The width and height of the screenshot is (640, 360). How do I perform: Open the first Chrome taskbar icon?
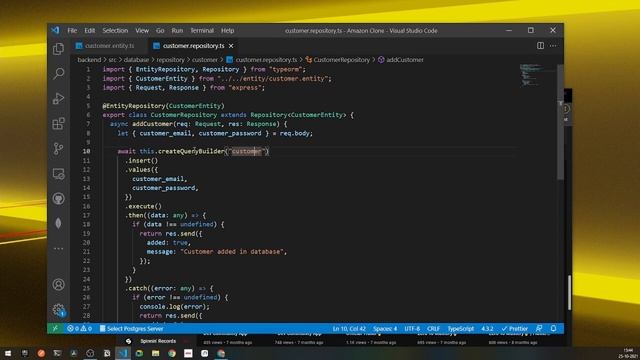(x=172, y=353)
